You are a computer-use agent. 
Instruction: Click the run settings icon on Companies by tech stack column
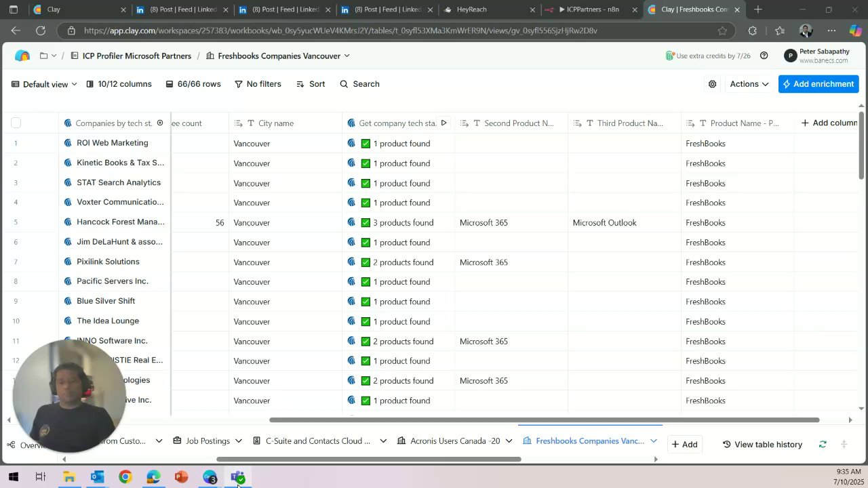pyautogui.click(x=160, y=123)
